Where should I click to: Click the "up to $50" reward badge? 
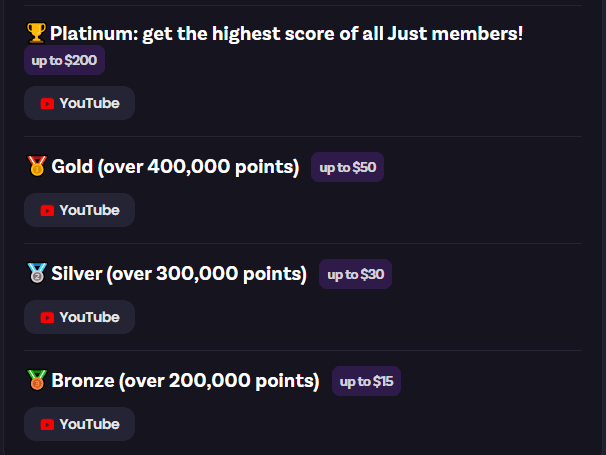tap(347, 168)
